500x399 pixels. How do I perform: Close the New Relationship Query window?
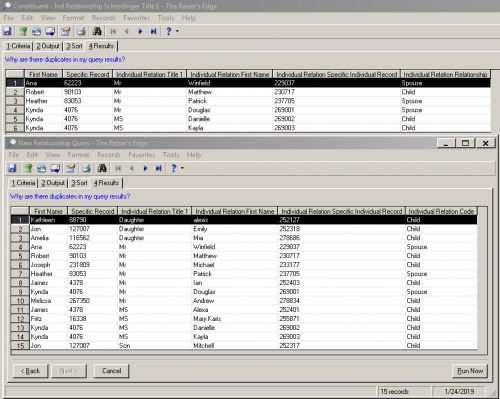[485, 143]
